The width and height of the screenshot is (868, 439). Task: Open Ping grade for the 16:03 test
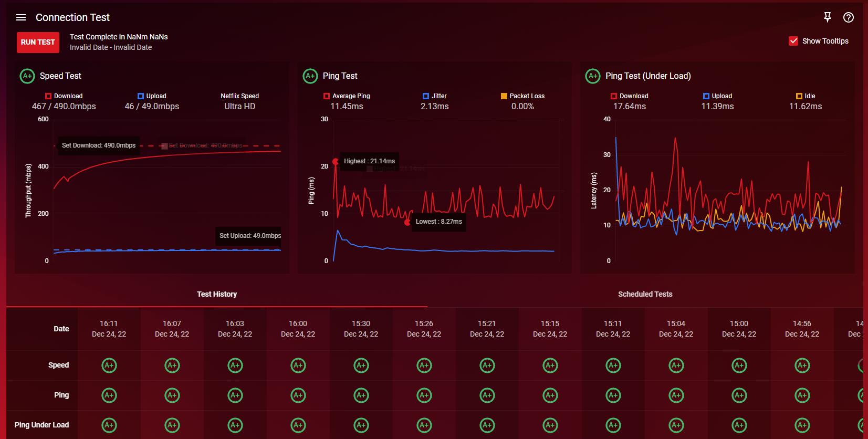tap(235, 395)
